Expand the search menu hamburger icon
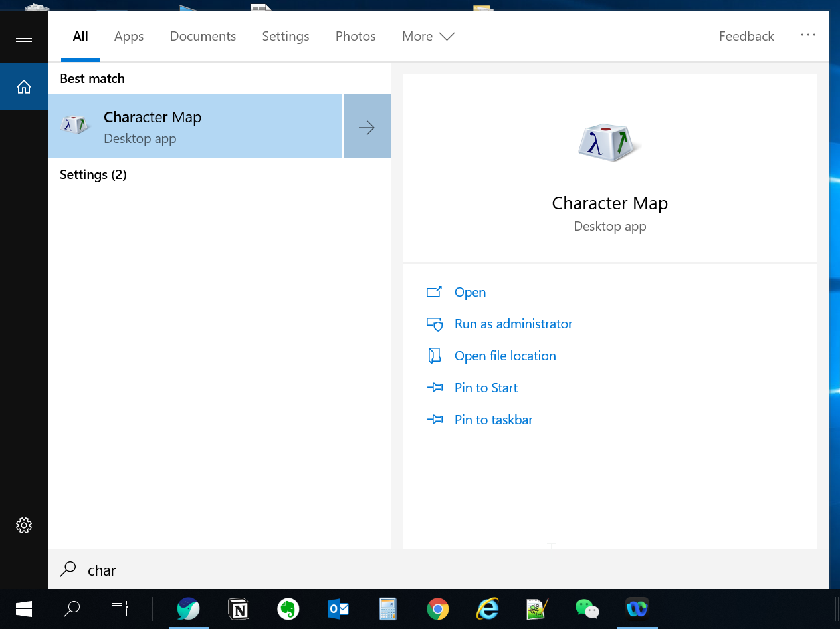The height and width of the screenshot is (629, 840). 24,38
